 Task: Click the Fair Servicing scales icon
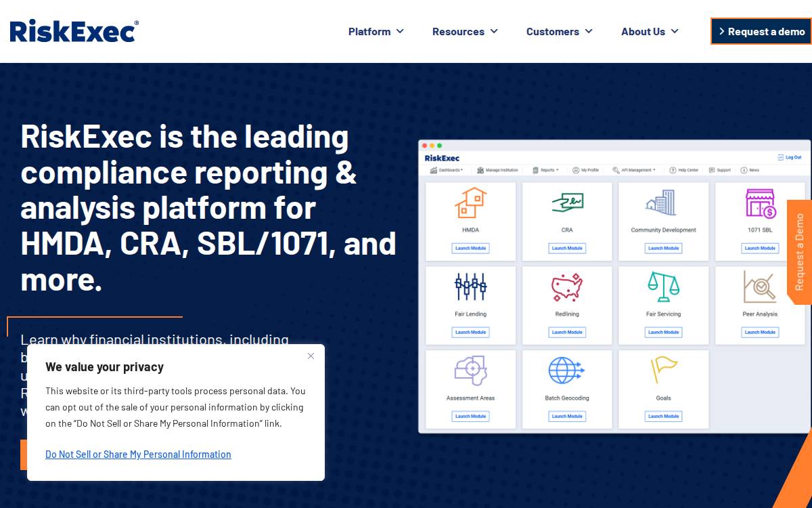(663, 287)
